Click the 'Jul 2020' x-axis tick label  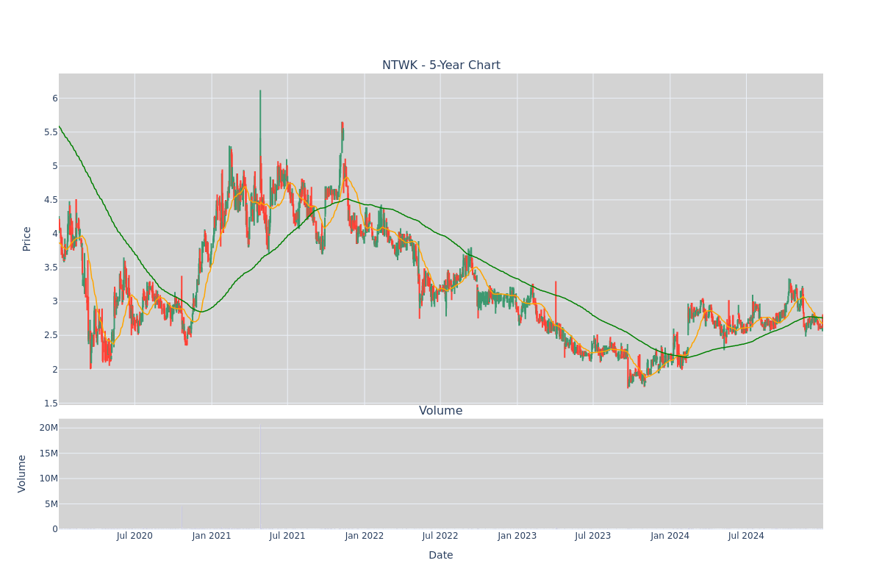pyautogui.click(x=135, y=536)
